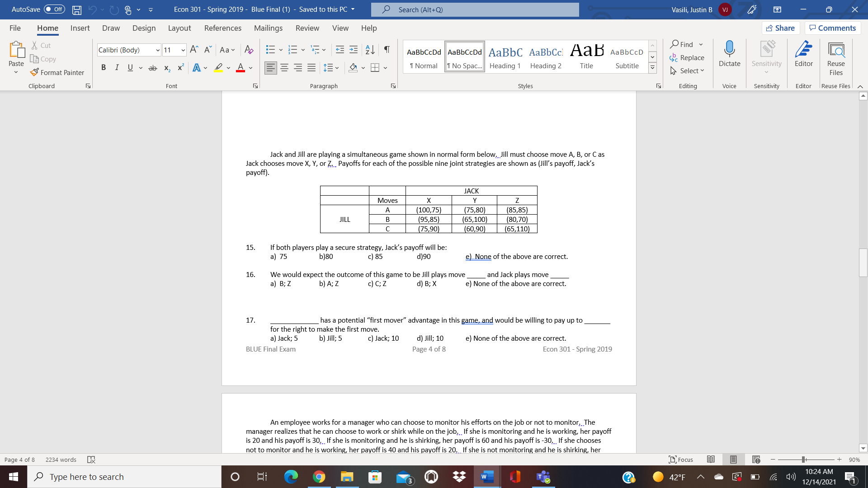Apply subscript formatting
The width and height of the screenshot is (868, 488).
[166, 67]
